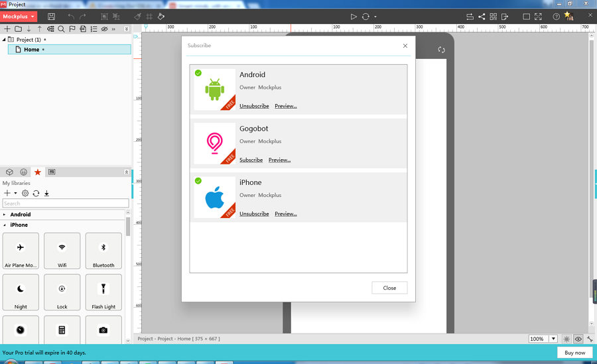This screenshot has height=364, width=597.
Task: Open the wrench settings icon in status bar
Action: coord(590,339)
